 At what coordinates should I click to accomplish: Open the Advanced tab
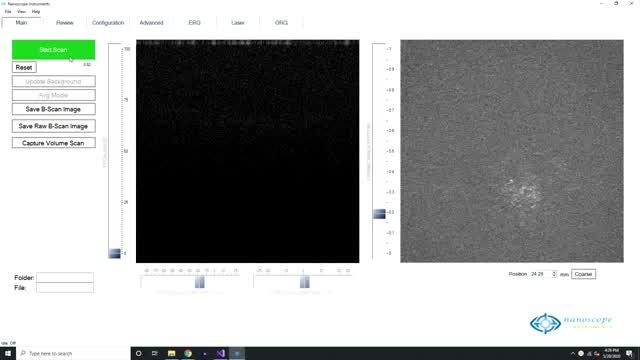click(x=151, y=22)
